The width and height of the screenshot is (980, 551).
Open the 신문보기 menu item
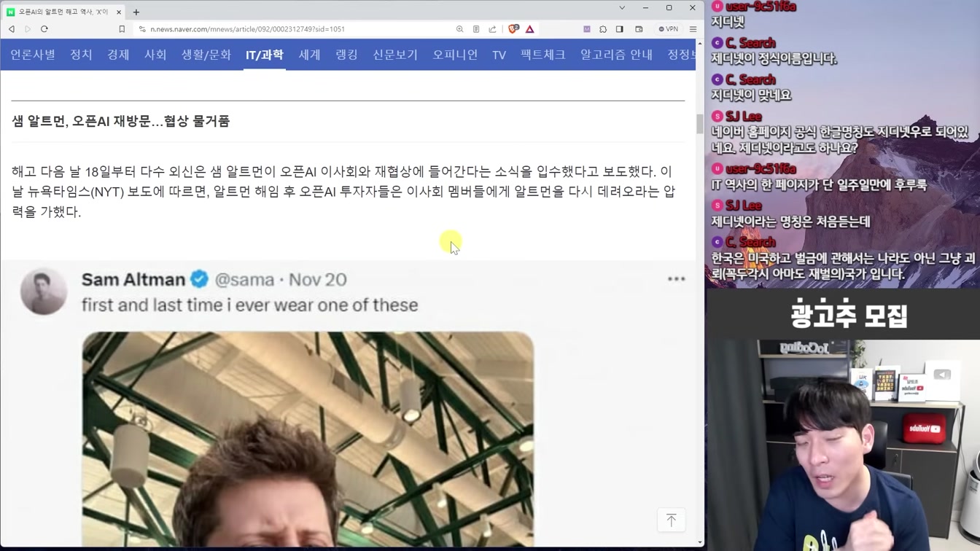point(395,55)
